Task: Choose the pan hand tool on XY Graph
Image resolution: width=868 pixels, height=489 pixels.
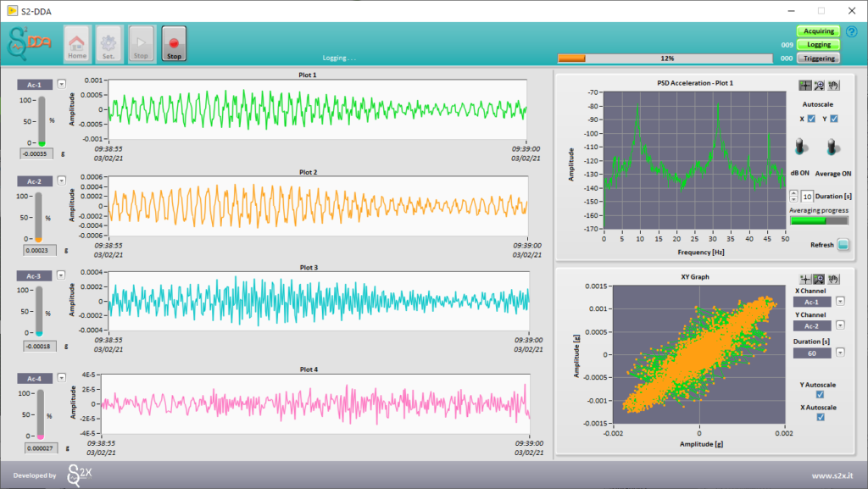Action: (x=832, y=279)
